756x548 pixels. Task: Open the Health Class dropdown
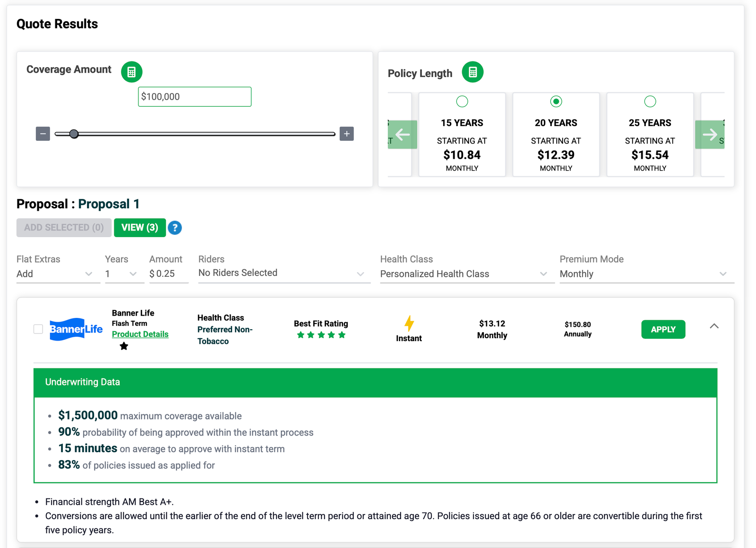click(x=466, y=274)
